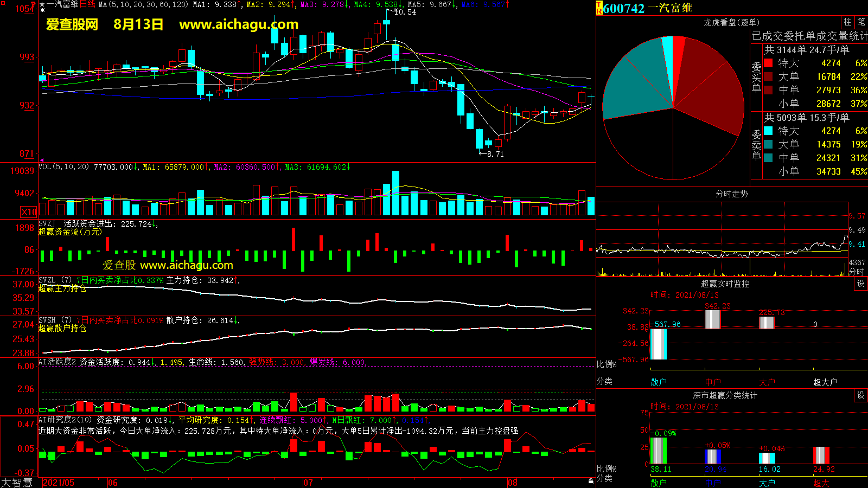Screen dimensions: 868x488
Task: Open 设 settings for 超赢实时监控
Action: click(861, 284)
